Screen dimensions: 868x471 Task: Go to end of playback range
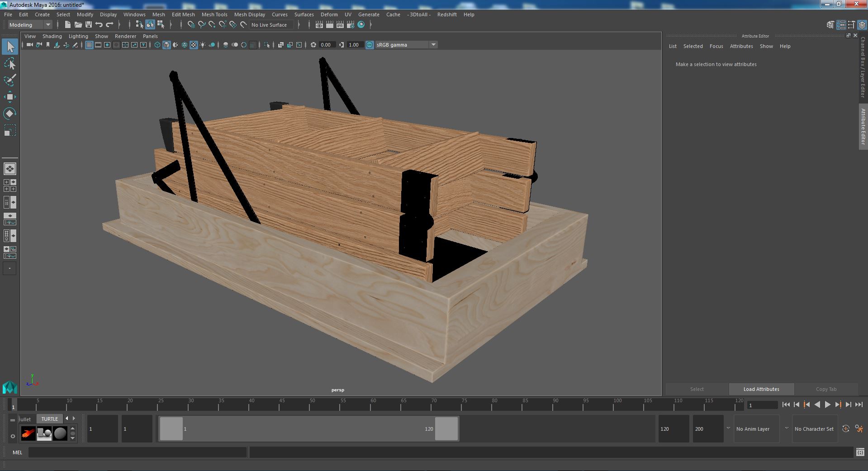pyautogui.click(x=859, y=405)
